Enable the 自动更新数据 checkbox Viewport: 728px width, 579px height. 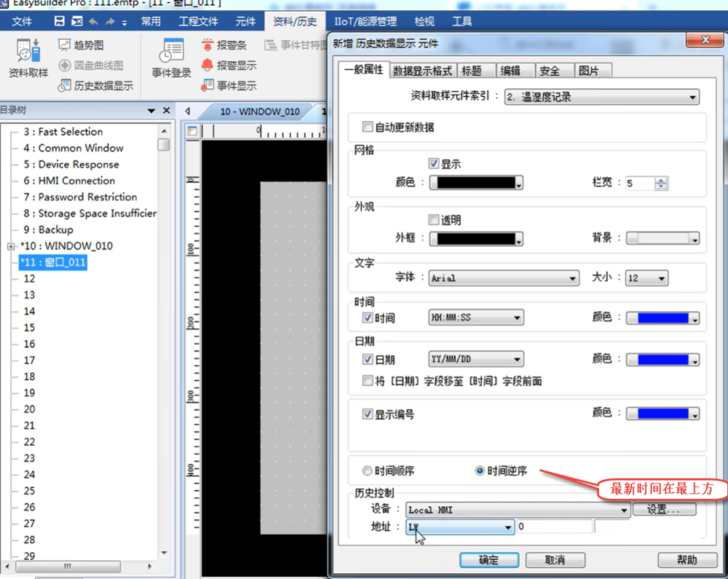pos(368,127)
